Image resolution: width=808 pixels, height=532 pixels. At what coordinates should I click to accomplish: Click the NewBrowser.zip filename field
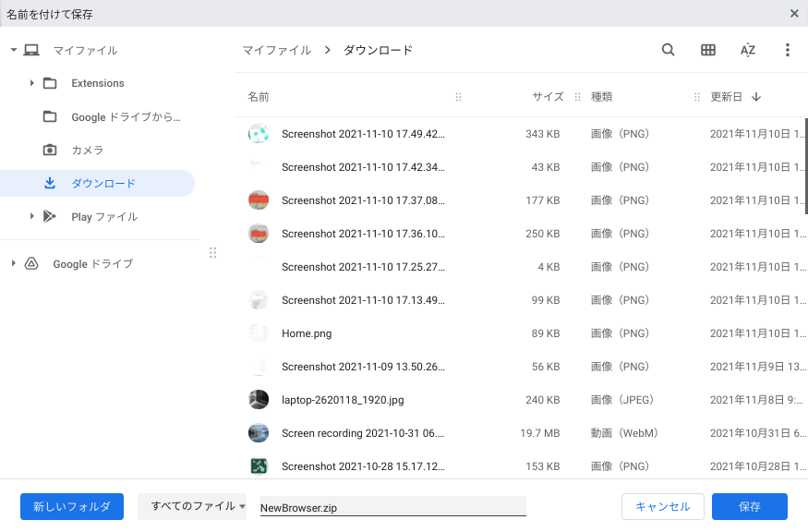pos(392,507)
